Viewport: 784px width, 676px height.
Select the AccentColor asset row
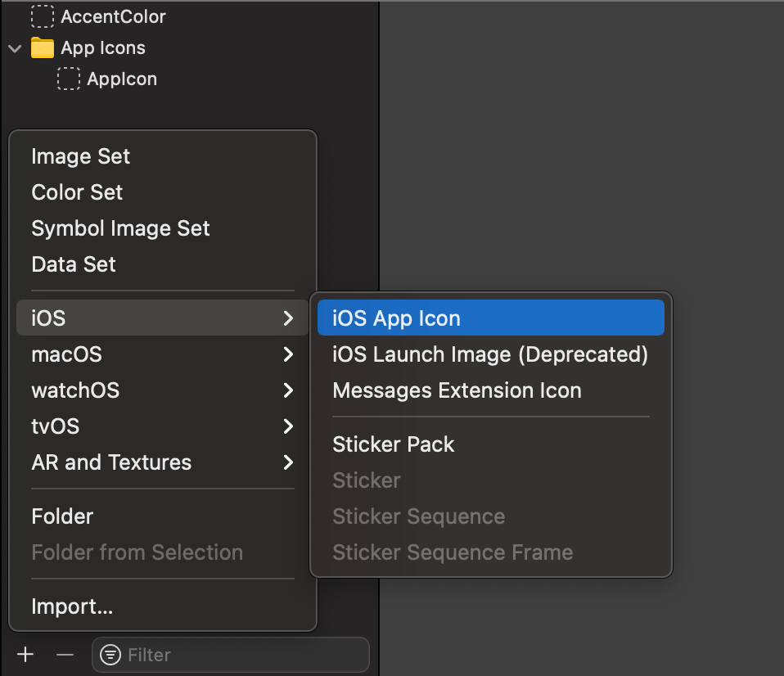coord(190,16)
